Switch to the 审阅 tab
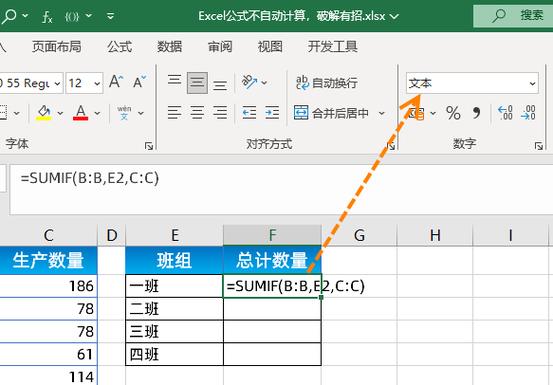 (x=220, y=47)
